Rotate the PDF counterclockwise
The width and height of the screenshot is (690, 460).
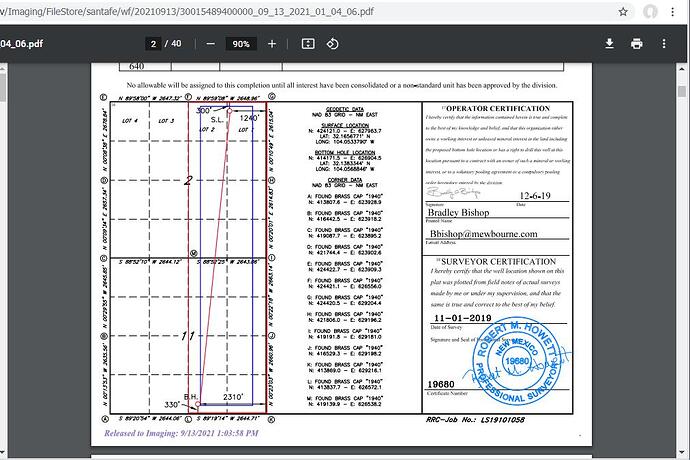(x=333, y=44)
